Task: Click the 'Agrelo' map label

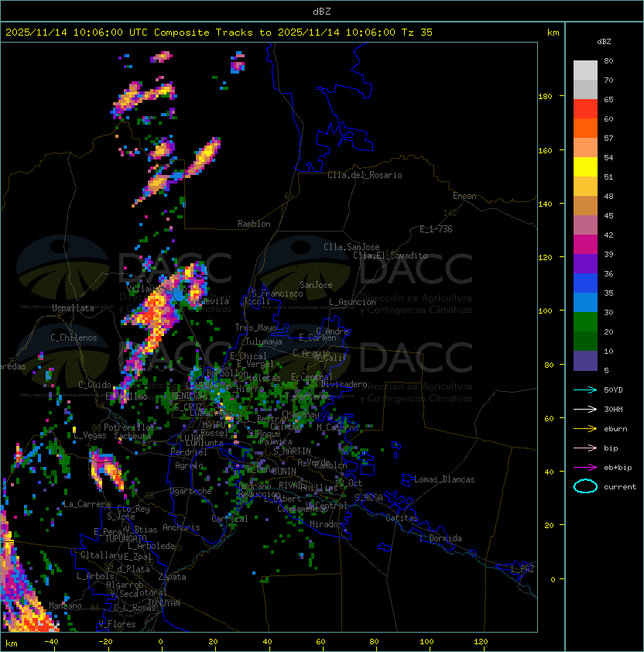Action: coord(189,465)
